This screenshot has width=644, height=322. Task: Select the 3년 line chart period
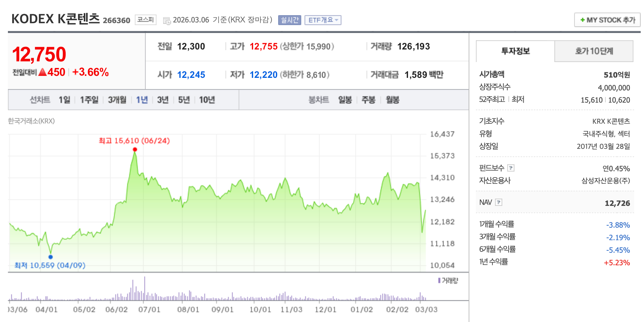click(x=163, y=100)
